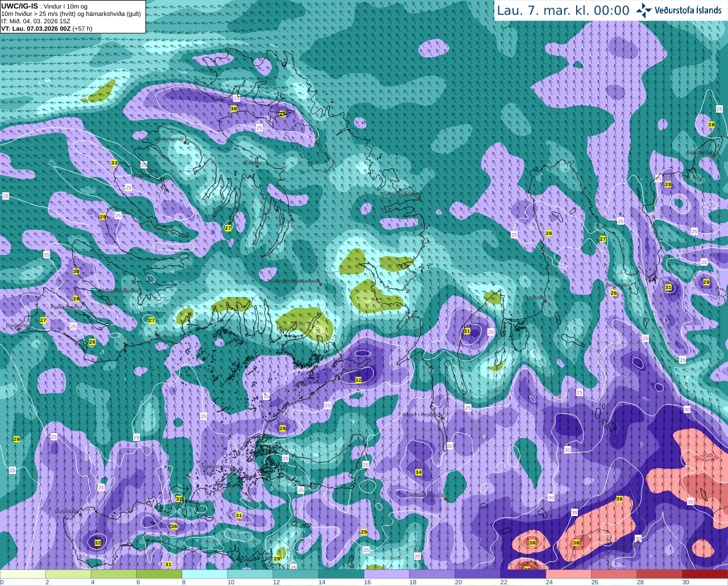Pick the dark red above-30 m/s legend swatch
728x586 pixels.
pos(705,574)
